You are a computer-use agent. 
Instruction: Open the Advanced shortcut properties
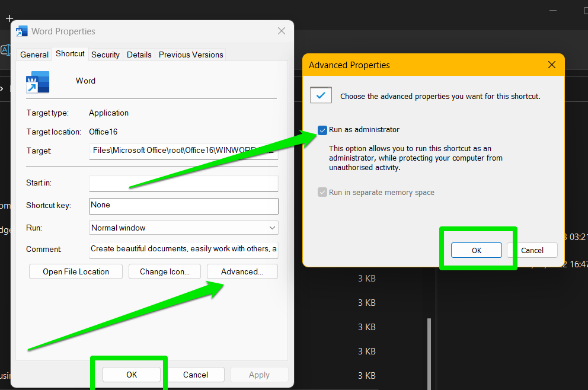pyautogui.click(x=242, y=271)
